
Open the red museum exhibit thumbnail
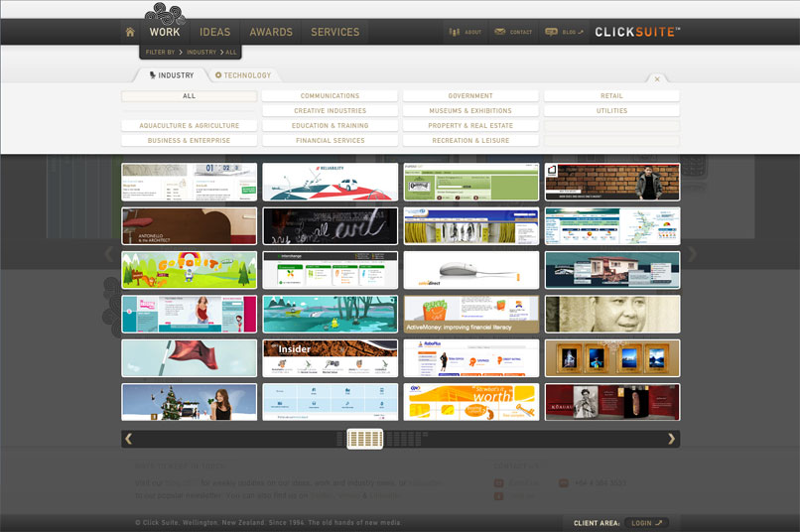point(612,402)
